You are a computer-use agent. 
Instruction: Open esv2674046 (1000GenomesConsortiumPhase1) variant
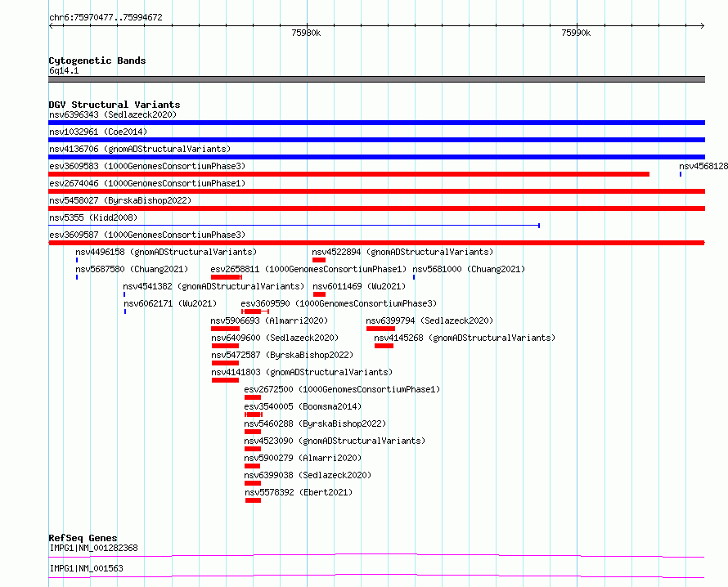click(147, 183)
